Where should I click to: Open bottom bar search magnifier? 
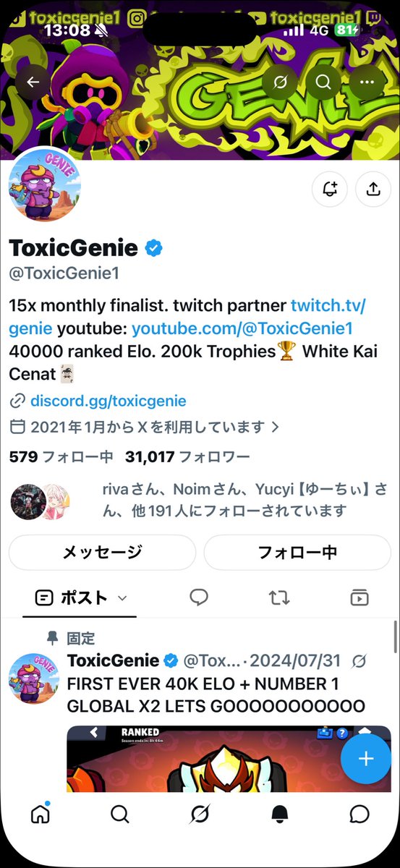120,814
